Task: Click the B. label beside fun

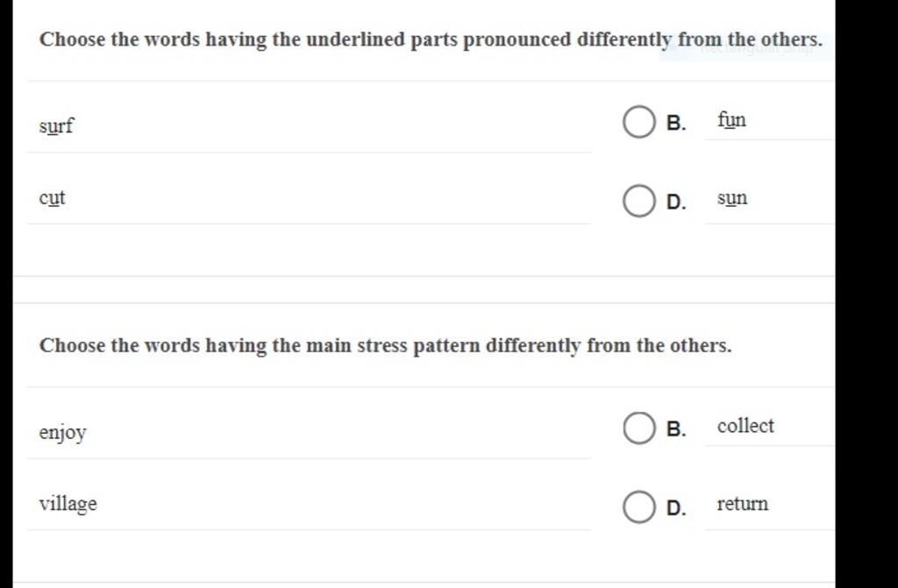Action: coord(676,123)
